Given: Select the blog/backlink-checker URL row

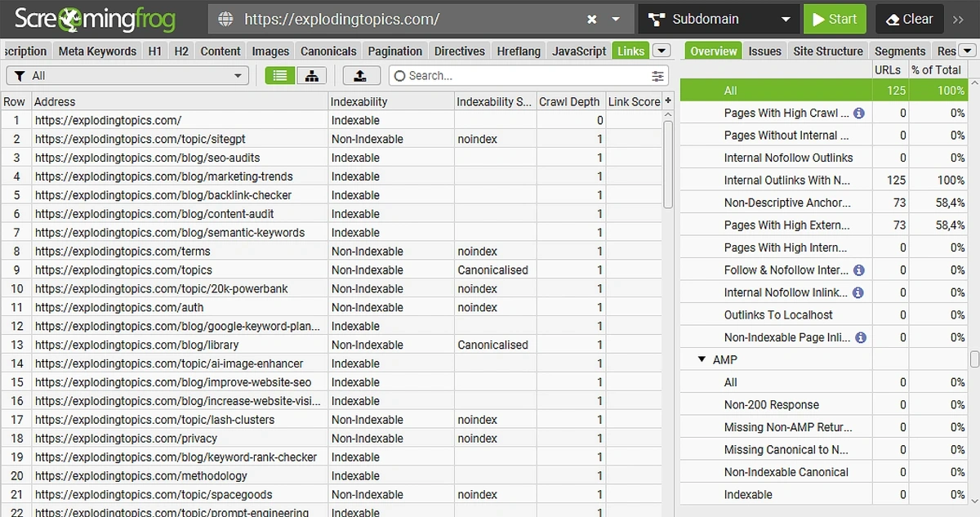Looking at the screenshot, I should 331,195.
